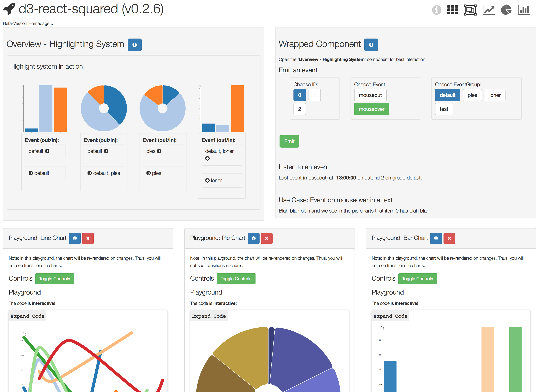
Task: Click item 0 mouseover text sentence
Action: tap(354, 211)
